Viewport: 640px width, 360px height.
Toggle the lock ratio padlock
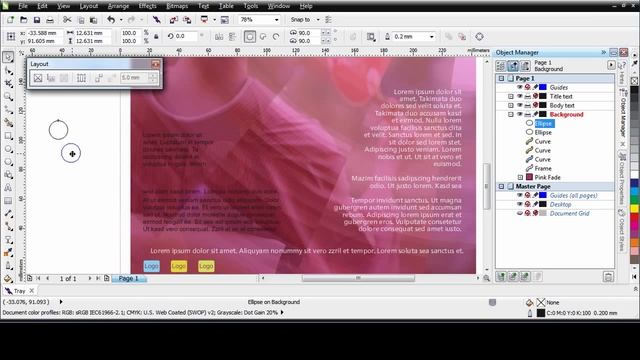point(156,37)
